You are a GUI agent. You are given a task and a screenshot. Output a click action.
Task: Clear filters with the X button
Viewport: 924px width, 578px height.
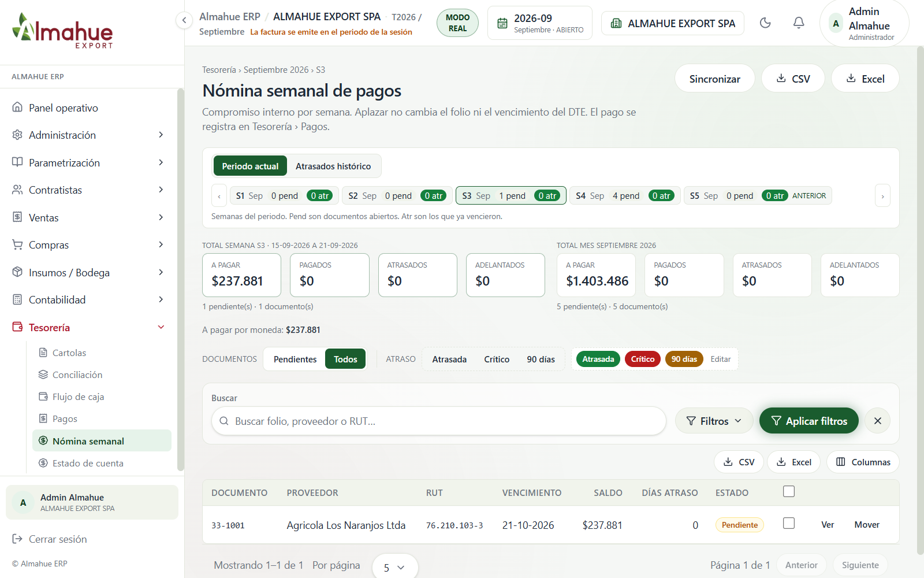(x=878, y=421)
